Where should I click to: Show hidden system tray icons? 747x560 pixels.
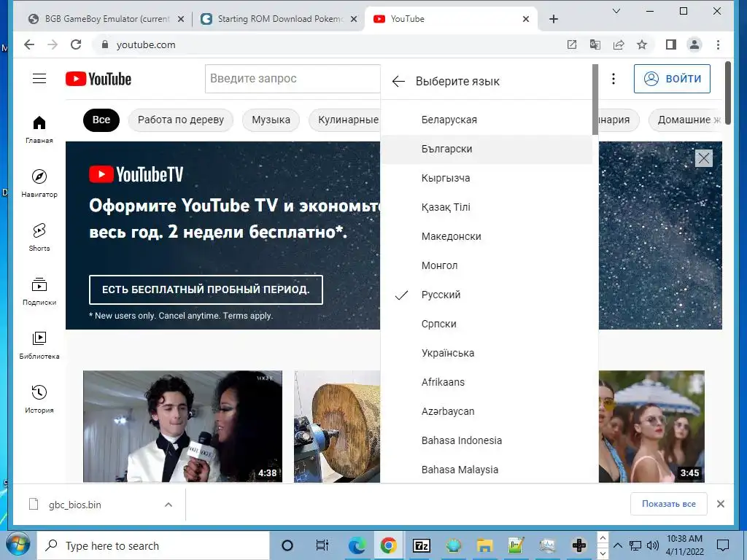pyautogui.click(x=617, y=545)
